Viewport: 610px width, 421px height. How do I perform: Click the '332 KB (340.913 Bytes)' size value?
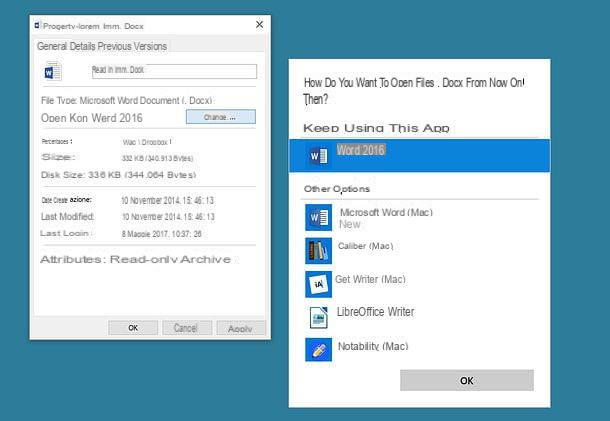(x=158, y=158)
